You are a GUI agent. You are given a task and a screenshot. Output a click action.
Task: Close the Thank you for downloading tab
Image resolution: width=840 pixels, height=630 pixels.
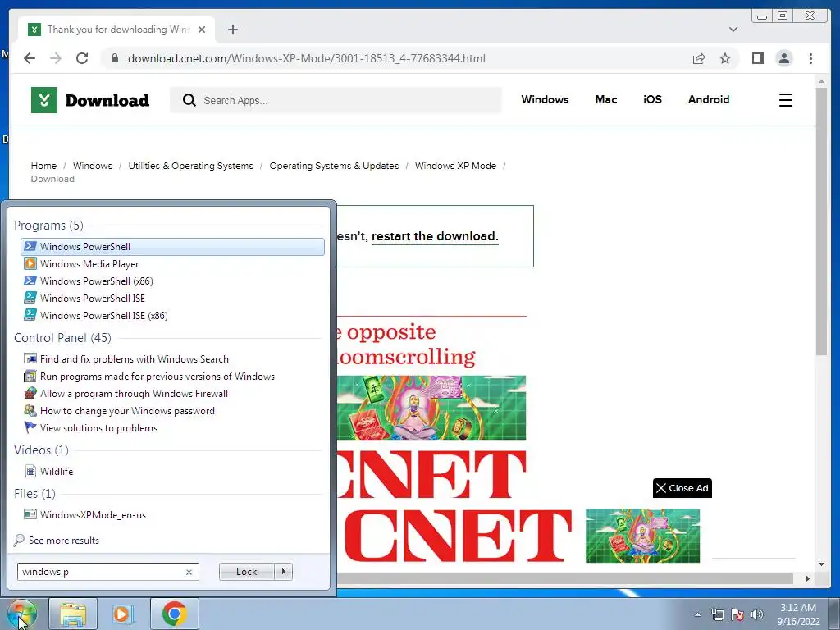tap(202, 30)
